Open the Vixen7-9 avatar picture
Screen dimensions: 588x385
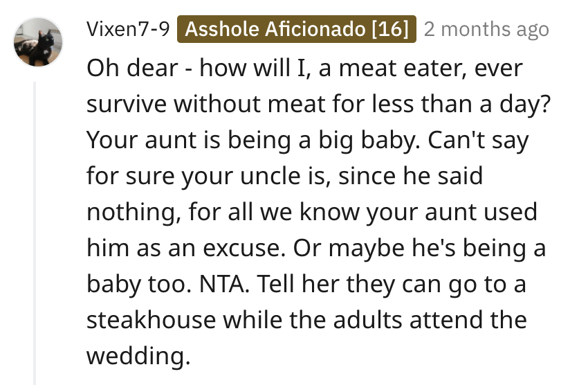point(38,43)
